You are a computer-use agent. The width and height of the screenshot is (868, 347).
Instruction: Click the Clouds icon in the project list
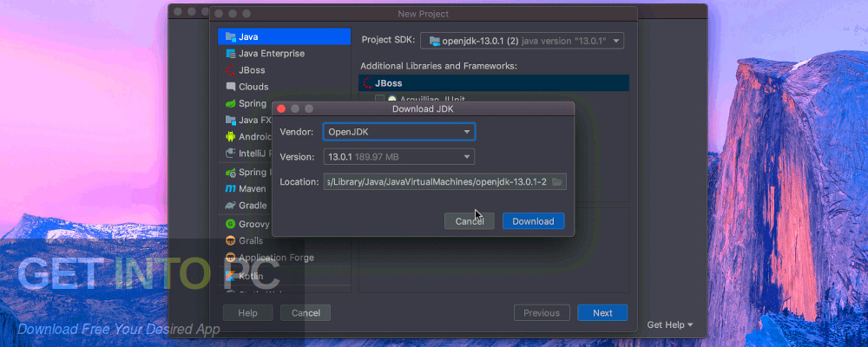coord(230,87)
